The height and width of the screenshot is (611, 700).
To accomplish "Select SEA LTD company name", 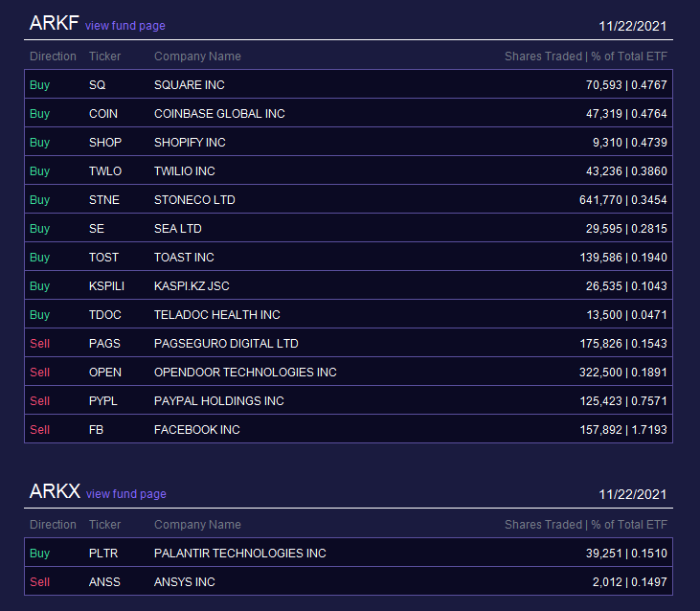I will point(178,229).
